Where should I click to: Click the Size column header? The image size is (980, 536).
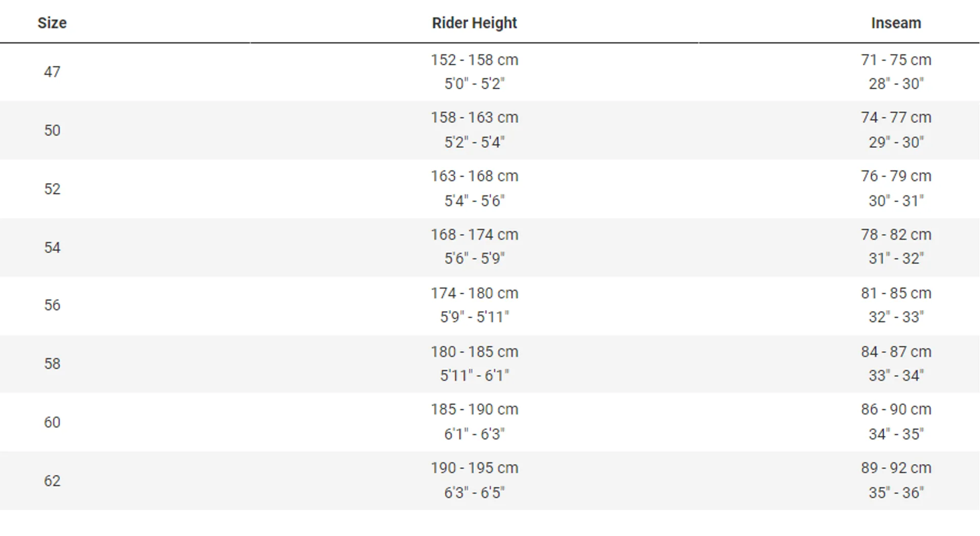pyautogui.click(x=52, y=23)
